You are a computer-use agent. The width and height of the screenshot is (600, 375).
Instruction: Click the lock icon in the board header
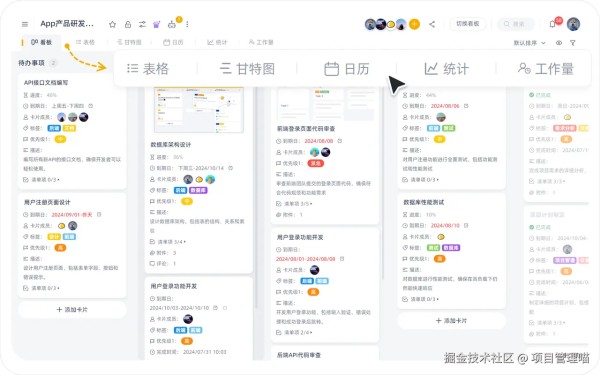128,24
